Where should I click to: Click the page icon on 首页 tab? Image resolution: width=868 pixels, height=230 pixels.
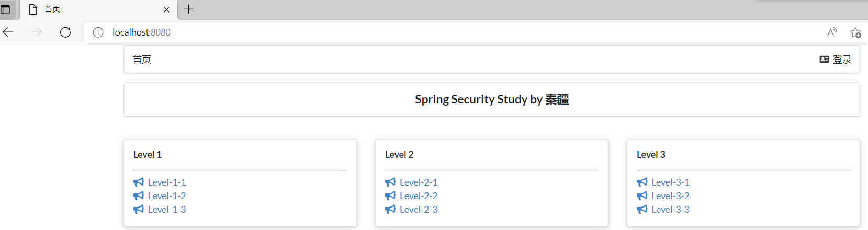click(x=33, y=9)
